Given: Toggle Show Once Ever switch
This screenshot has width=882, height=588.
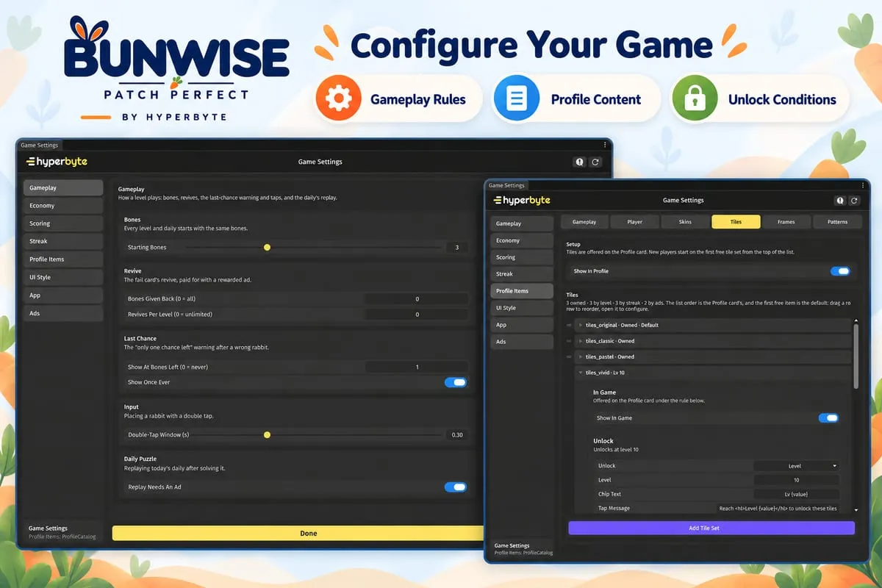Looking at the screenshot, I should coord(456,382).
